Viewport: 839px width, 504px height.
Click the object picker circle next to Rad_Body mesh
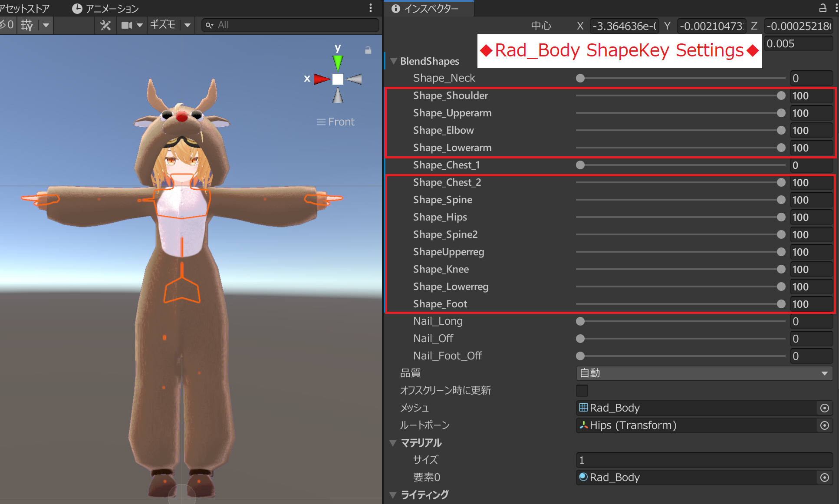[824, 408]
